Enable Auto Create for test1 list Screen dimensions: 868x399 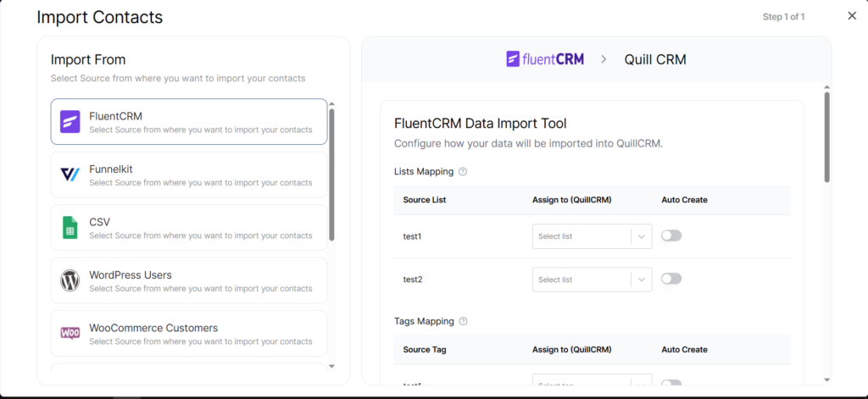click(671, 236)
